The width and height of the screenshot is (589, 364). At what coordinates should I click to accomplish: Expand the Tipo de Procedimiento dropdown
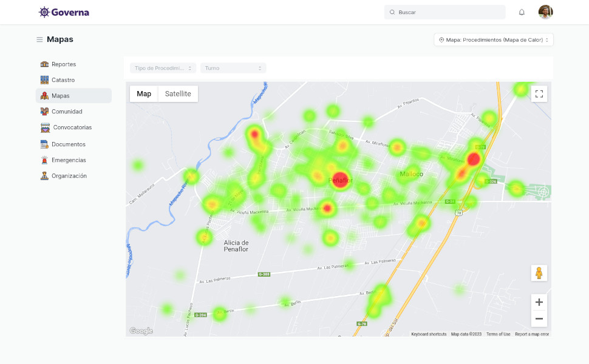point(163,68)
